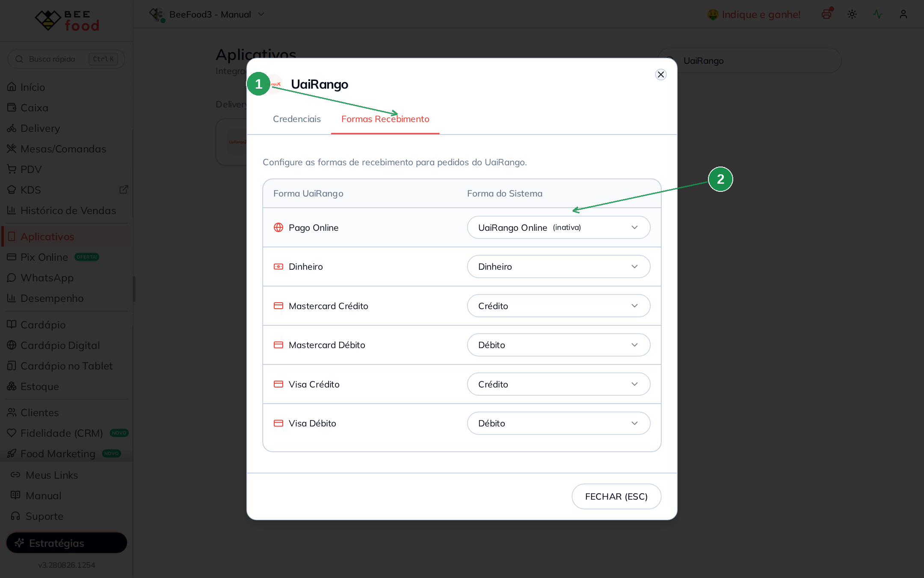Click the Desempenho bar chart icon

click(x=12, y=298)
